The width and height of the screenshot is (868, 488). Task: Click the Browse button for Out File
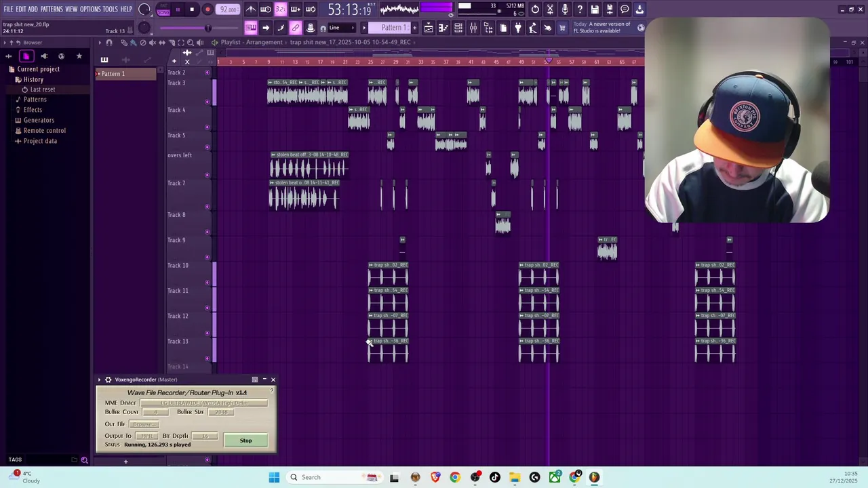point(144,424)
